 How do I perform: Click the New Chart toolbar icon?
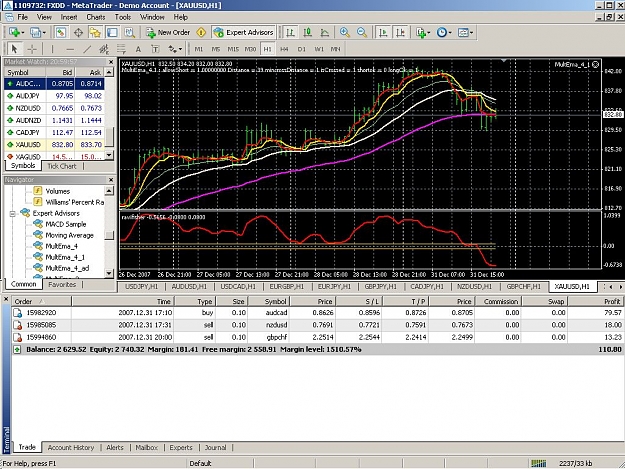16,32
